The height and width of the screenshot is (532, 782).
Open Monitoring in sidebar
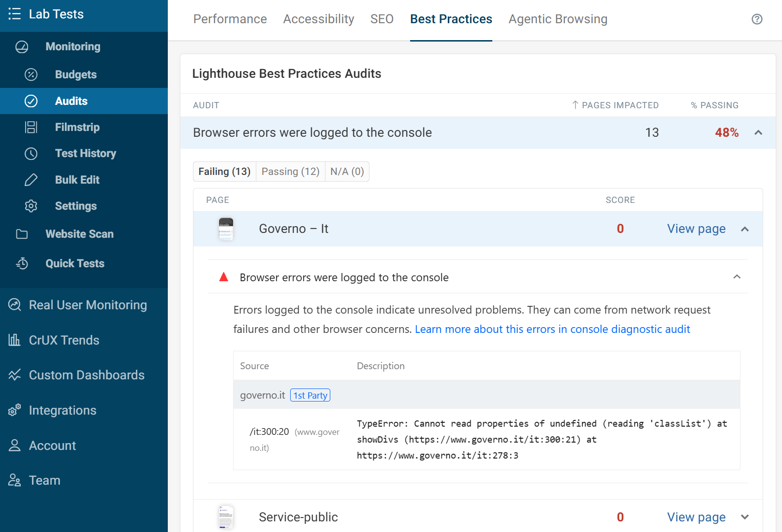tap(73, 46)
